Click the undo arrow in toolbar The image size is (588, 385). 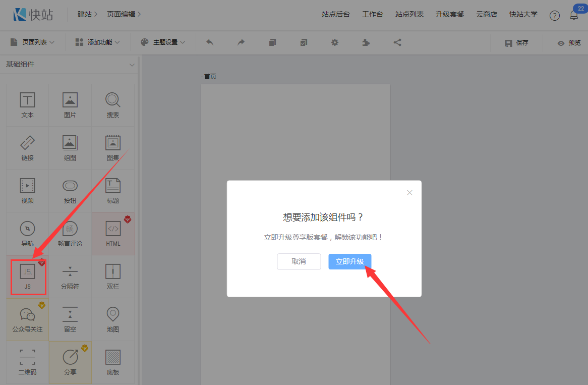(210, 42)
